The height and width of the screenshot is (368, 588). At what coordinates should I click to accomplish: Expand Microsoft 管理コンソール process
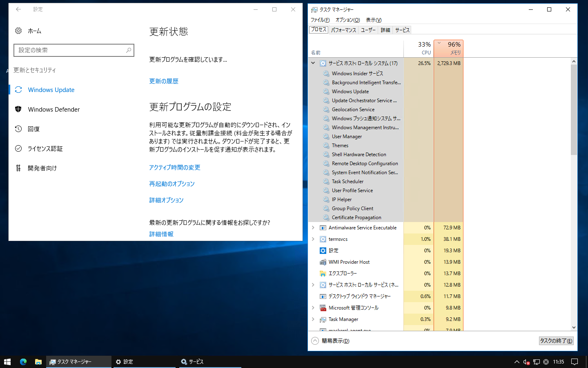coord(313,308)
